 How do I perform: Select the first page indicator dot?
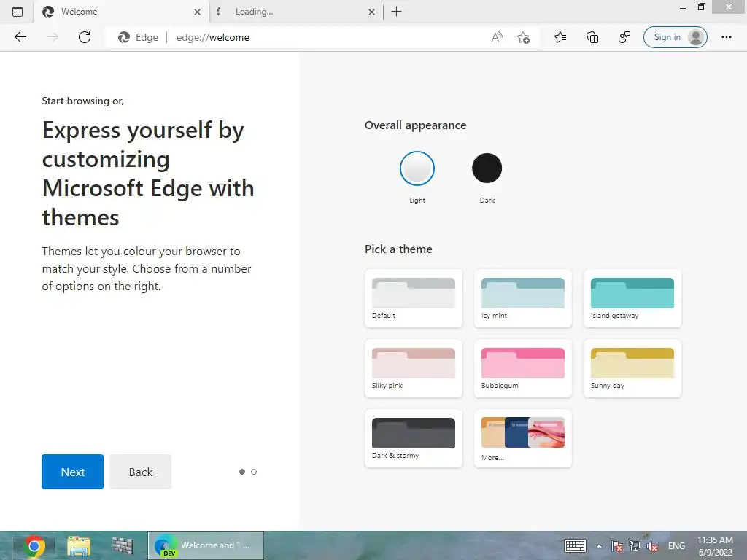(x=242, y=472)
